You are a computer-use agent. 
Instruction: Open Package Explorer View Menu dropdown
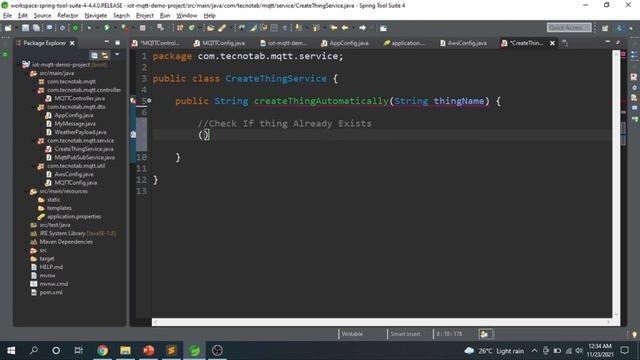click(x=117, y=55)
